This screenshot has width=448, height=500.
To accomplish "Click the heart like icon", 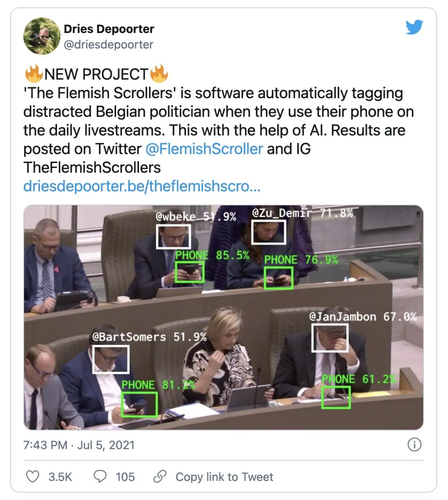I will coord(33,476).
